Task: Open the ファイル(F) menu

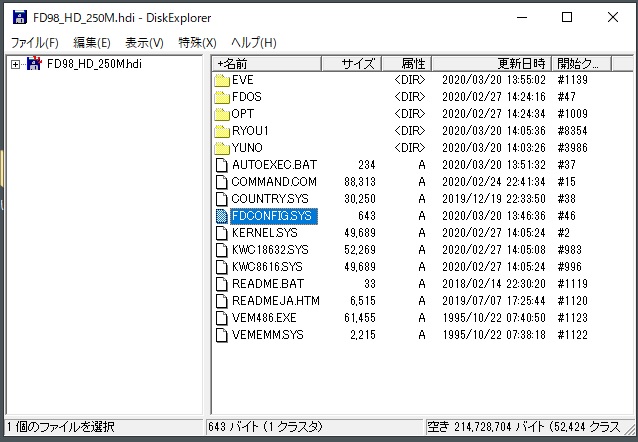Action: (x=34, y=42)
